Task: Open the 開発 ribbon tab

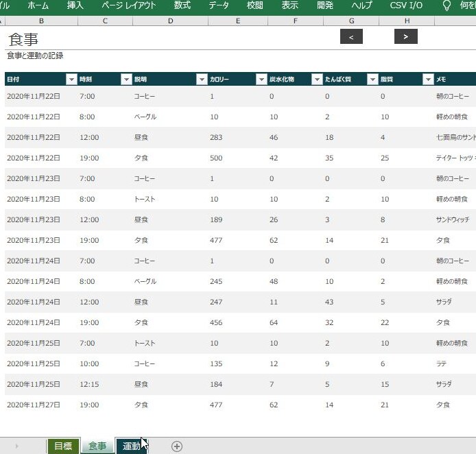Action: click(x=325, y=5)
